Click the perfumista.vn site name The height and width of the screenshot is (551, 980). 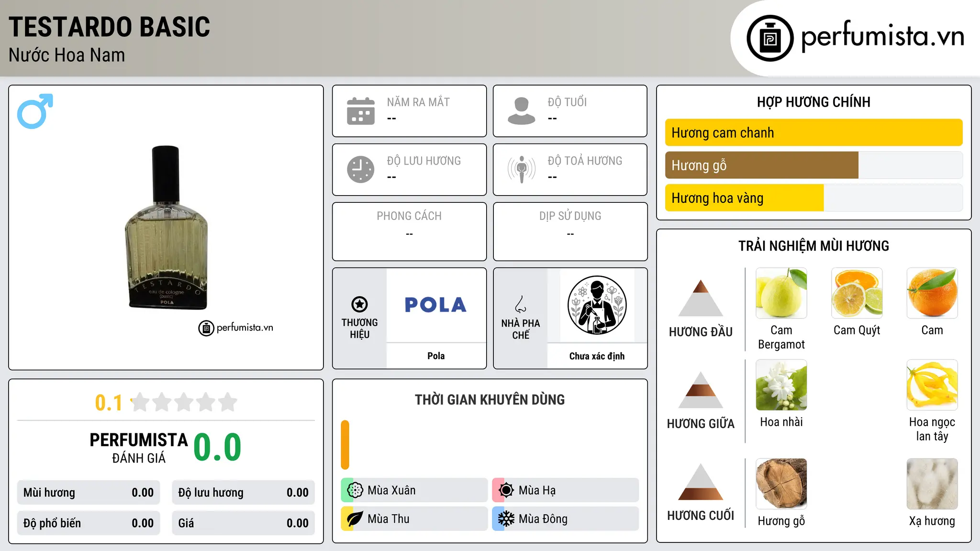pyautogui.click(x=882, y=37)
